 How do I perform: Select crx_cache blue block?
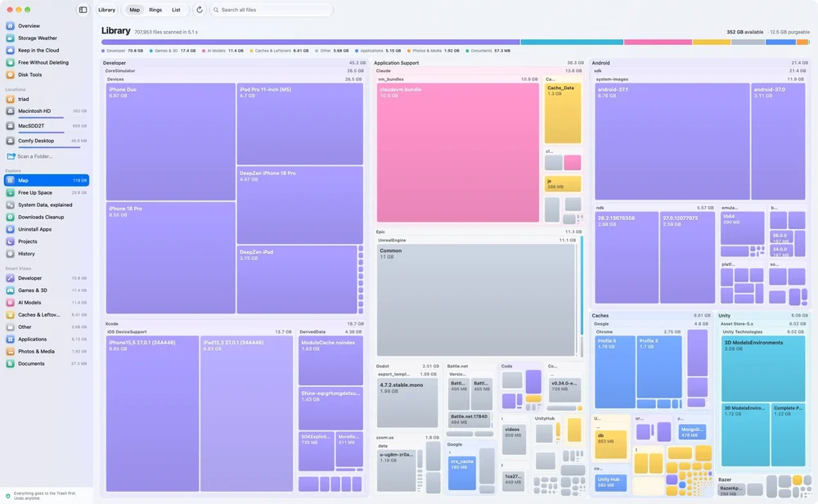click(x=461, y=473)
